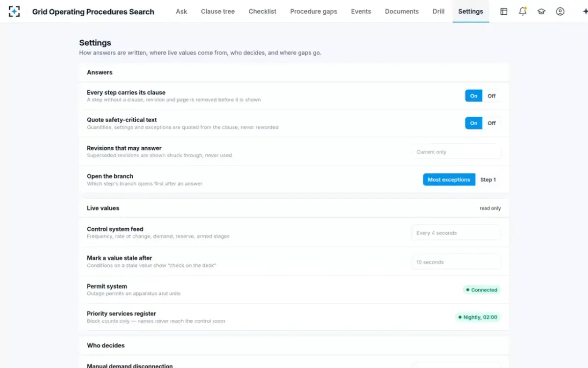Turn Off quote safety-critical text
This screenshot has height=368, width=588.
[x=491, y=123]
